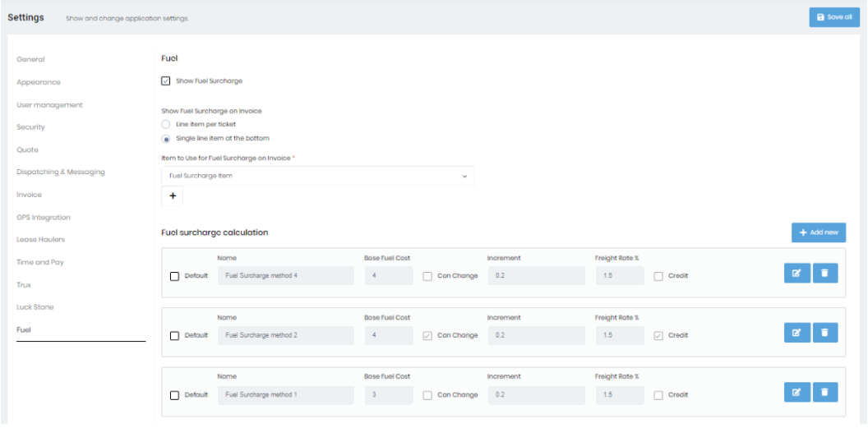The height and width of the screenshot is (428, 868).
Task: Enable Credit for Fuel Surcharge method 1
Action: tap(658, 395)
